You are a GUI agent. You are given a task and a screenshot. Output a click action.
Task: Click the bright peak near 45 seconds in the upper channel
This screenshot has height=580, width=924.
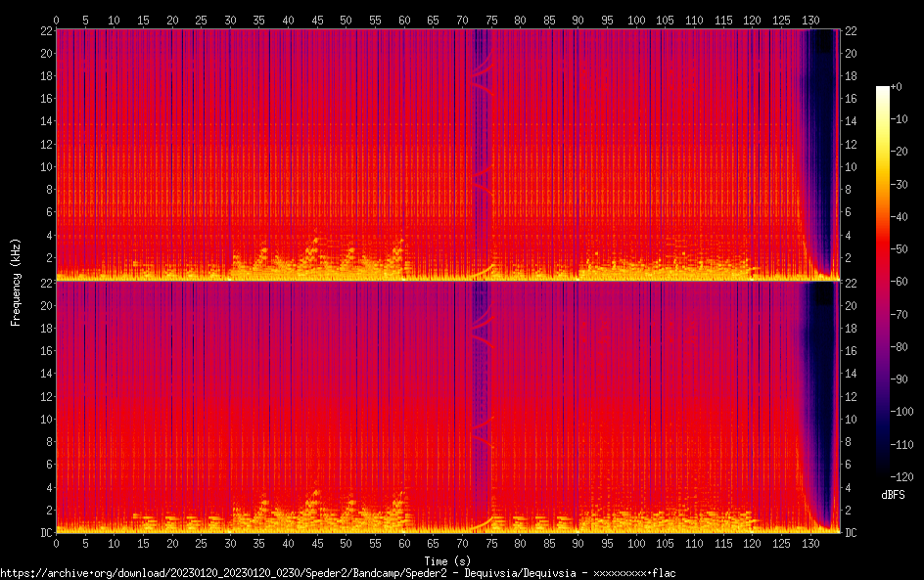[315, 241]
